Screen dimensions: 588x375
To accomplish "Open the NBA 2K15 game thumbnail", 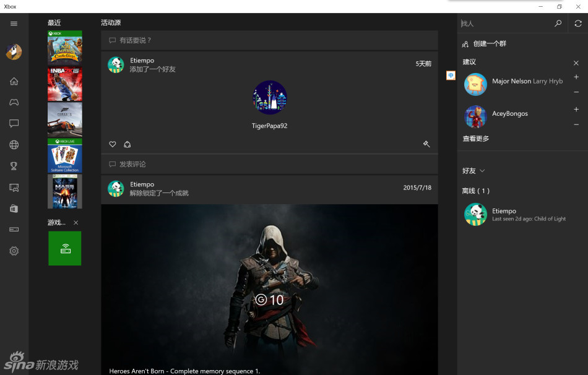I will (x=65, y=84).
